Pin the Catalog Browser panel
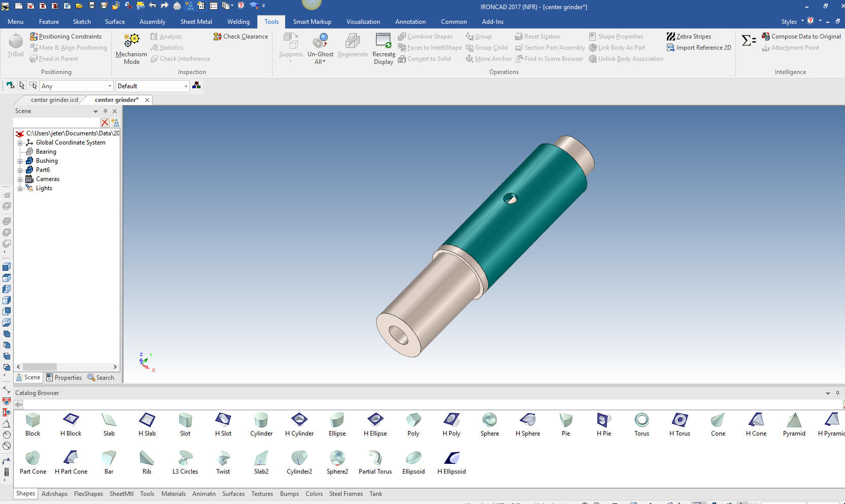Image resolution: width=845 pixels, height=504 pixels. click(x=837, y=393)
